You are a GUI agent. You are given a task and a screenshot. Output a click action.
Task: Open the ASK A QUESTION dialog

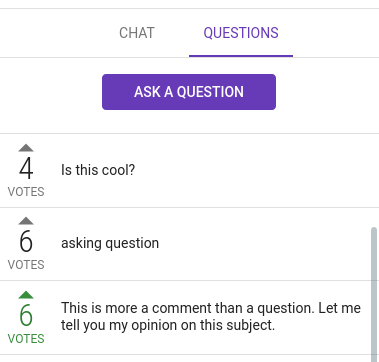[189, 92]
